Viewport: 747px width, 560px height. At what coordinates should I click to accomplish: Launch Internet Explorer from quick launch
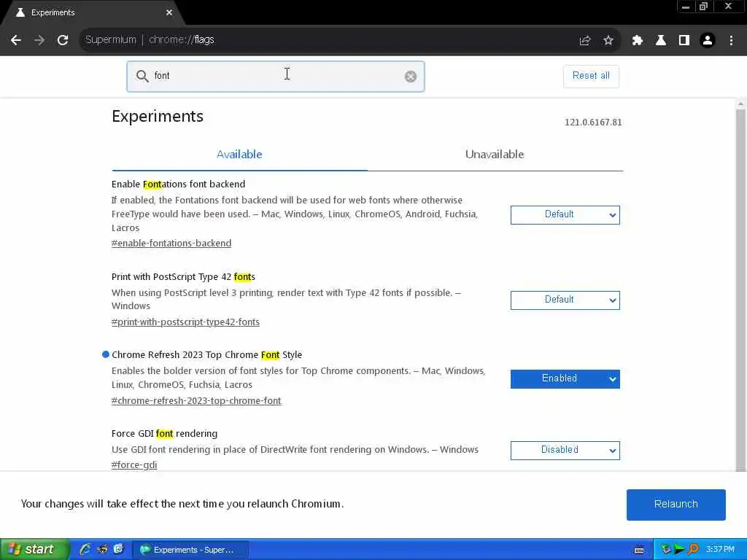[x=85, y=550]
